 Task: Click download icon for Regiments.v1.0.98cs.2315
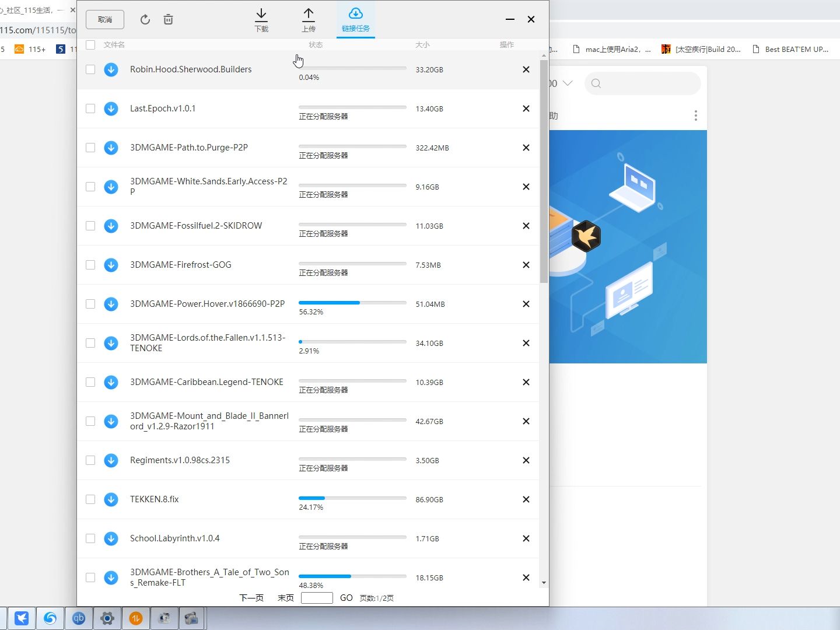click(111, 460)
